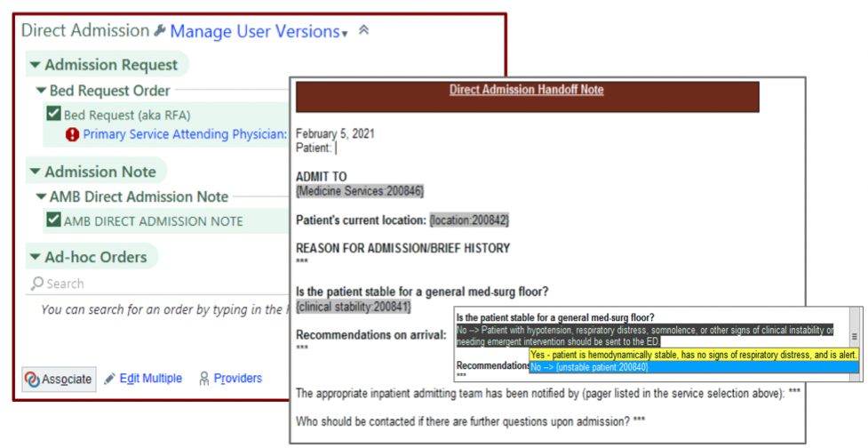This screenshot has height=448, width=868.
Task: Click the location:200842 SmartList field
Action: coord(469,220)
